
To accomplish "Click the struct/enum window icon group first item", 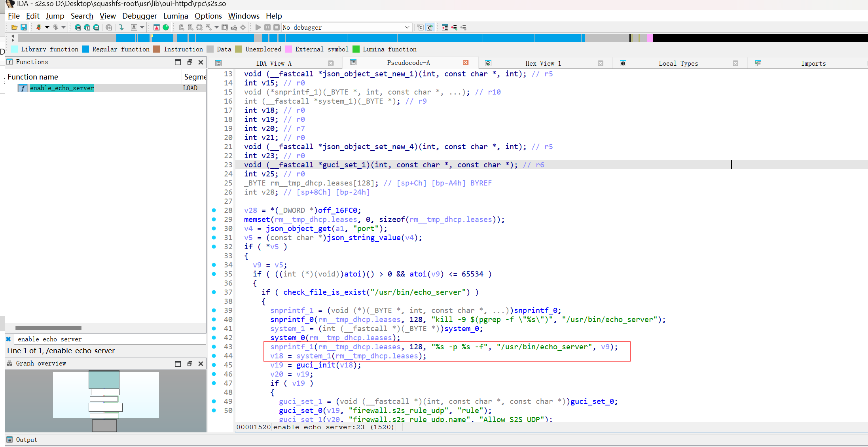I will 182,27.
